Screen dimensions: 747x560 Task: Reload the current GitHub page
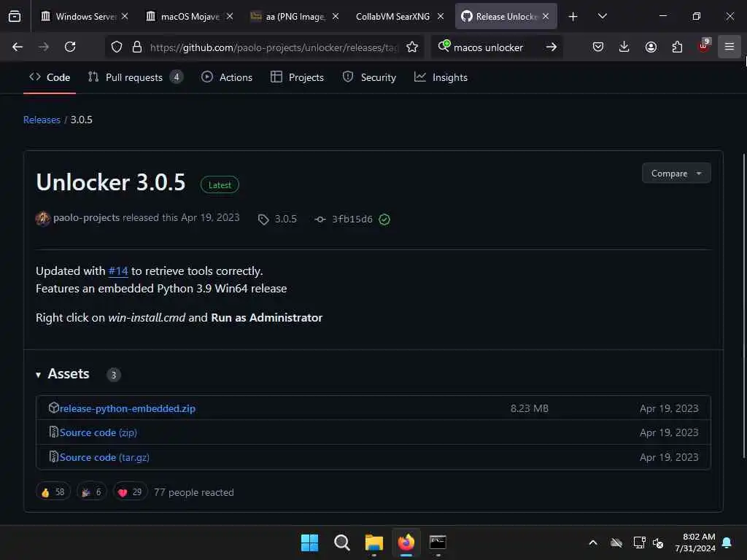pos(70,47)
